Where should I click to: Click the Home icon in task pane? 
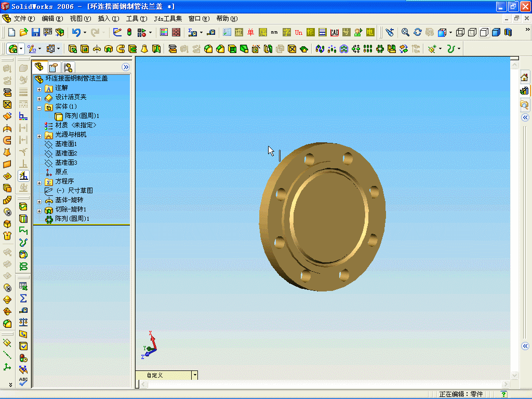pos(524,78)
